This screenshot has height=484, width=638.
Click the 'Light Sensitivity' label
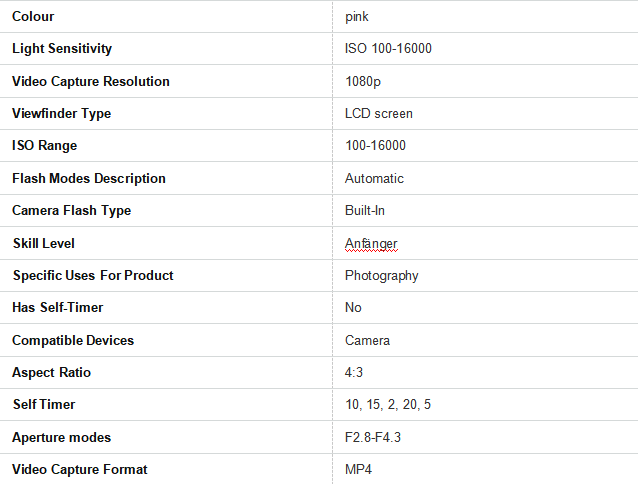pos(62,49)
